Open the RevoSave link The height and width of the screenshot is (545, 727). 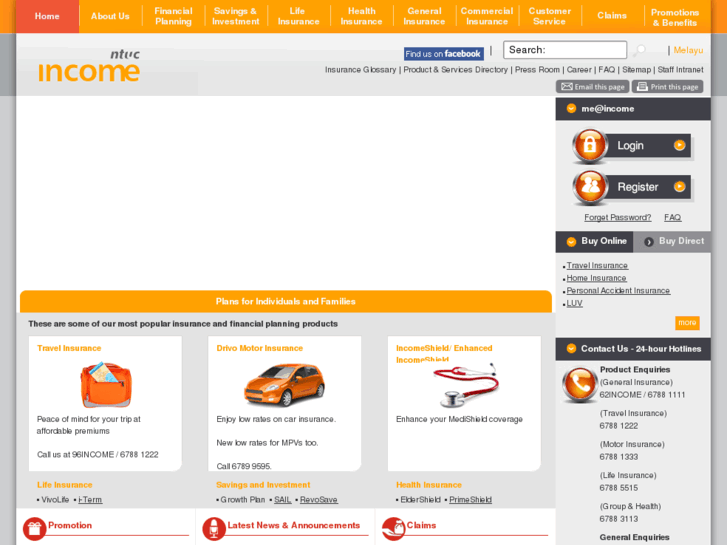tap(319, 500)
